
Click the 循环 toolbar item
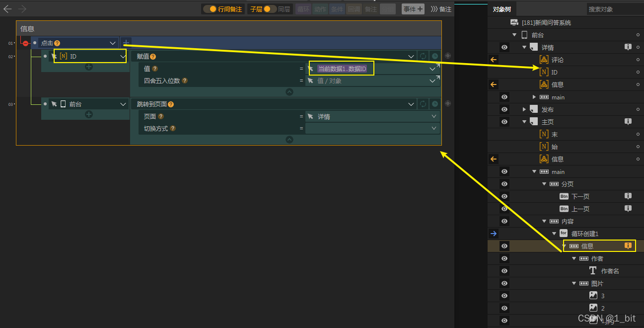pos(303,9)
